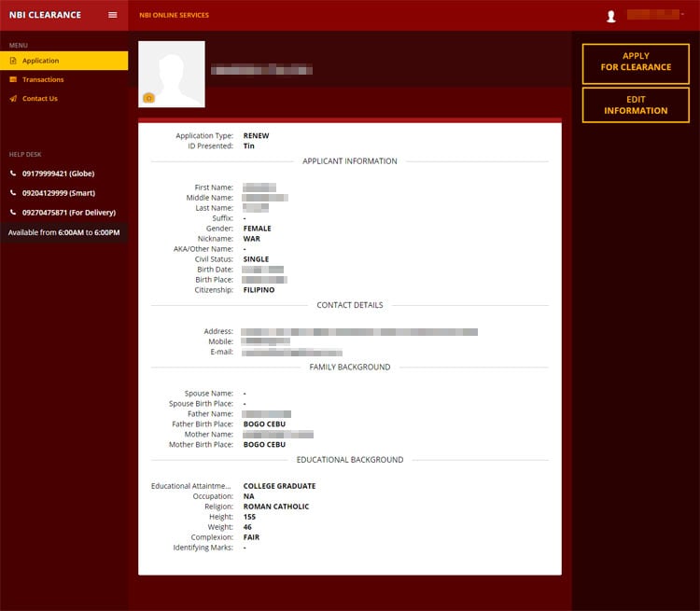Click the COLLEGE GRADUATE value
700x611 pixels.
[x=279, y=486]
